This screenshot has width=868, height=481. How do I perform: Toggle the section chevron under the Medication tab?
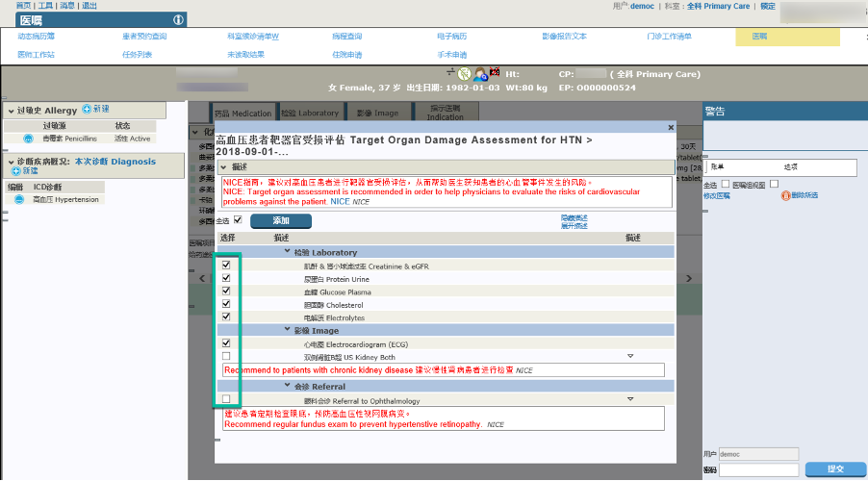pyautogui.click(x=194, y=133)
